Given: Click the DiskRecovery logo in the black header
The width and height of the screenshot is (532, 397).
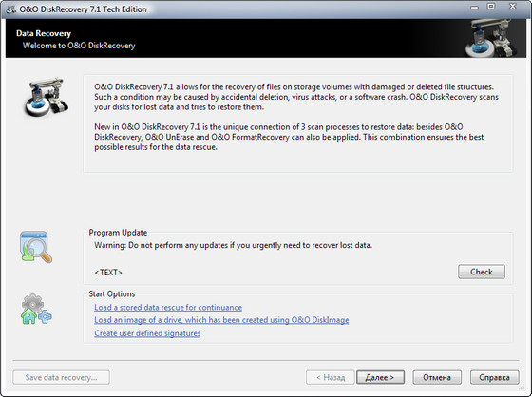Looking at the screenshot, I should 490,38.
